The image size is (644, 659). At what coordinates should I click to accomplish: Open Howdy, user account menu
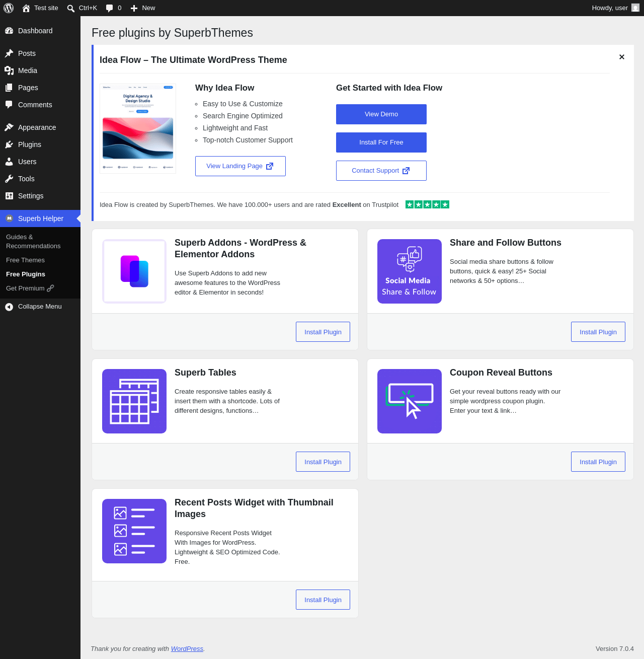tap(615, 8)
